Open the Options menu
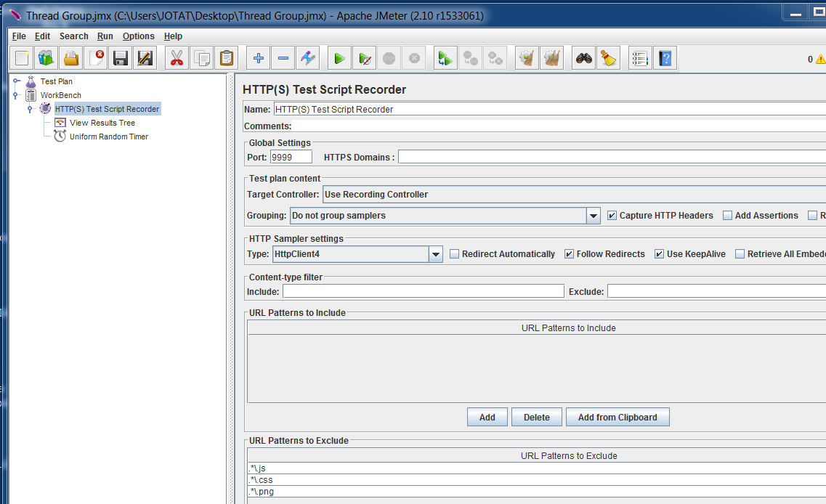Screen dimensions: 826x504 tap(138, 36)
